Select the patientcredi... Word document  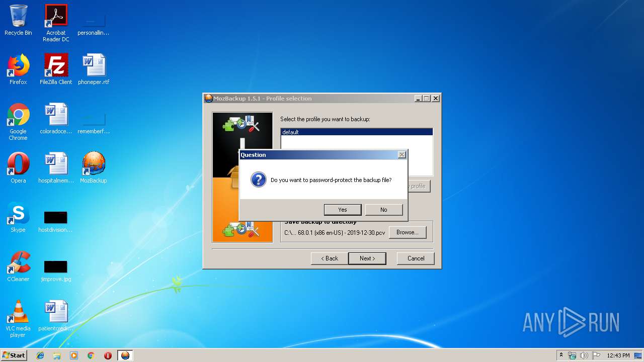click(56, 316)
